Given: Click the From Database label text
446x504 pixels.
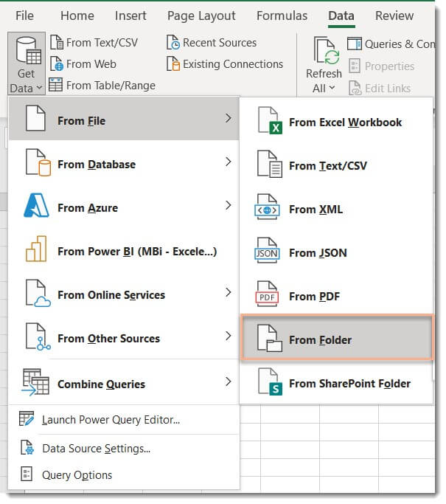Looking at the screenshot, I should (x=97, y=165).
